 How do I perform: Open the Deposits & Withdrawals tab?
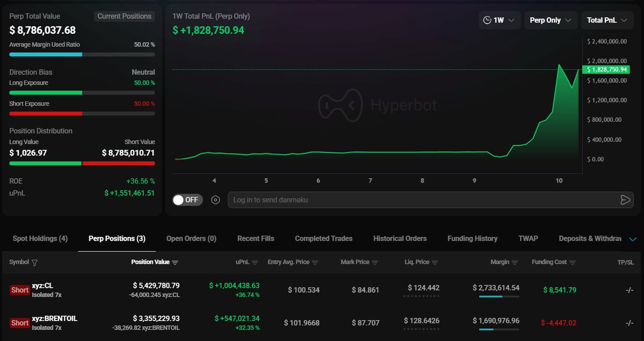(590, 238)
